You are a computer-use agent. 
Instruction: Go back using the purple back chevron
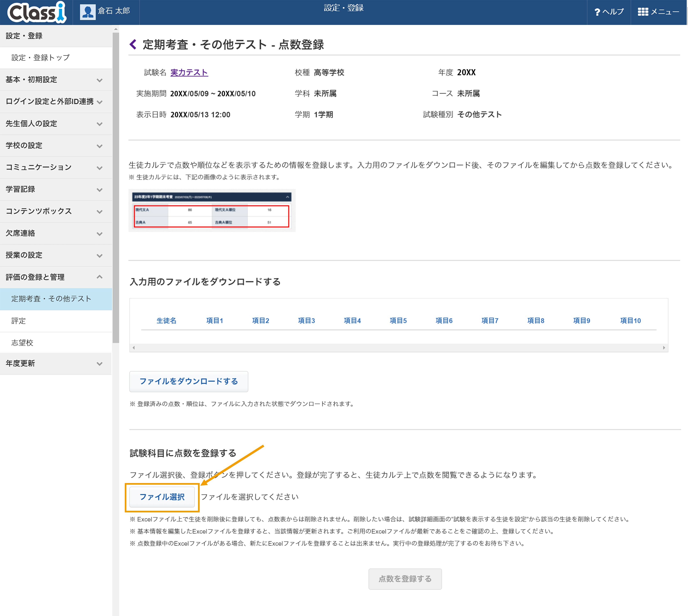133,44
